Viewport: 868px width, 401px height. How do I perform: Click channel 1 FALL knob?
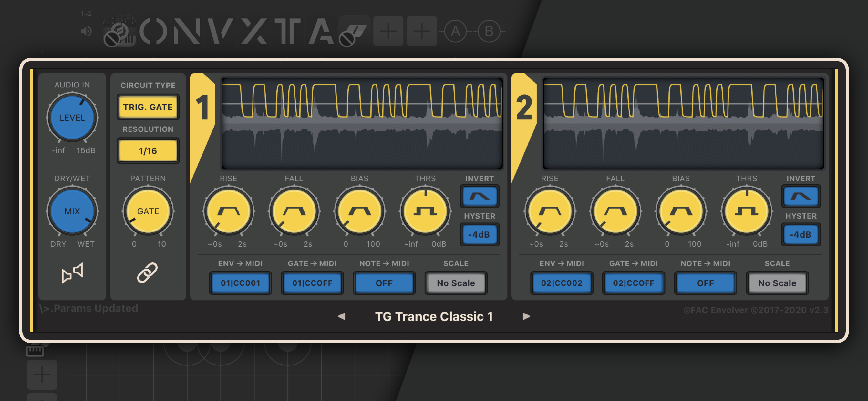click(294, 211)
